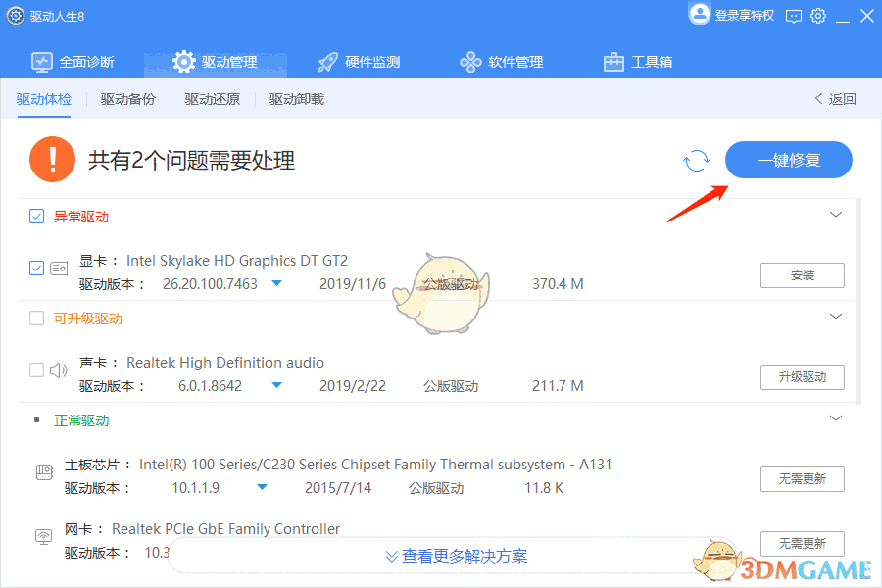Open the 驱动备份 sub tab
The image size is (882, 588).
(127, 99)
